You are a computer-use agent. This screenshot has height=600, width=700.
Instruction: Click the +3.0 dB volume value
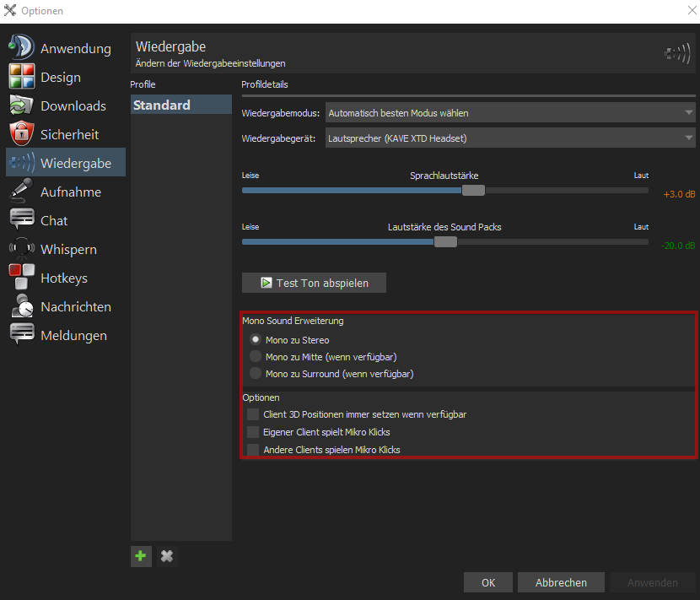pyautogui.click(x=679, y=194)
